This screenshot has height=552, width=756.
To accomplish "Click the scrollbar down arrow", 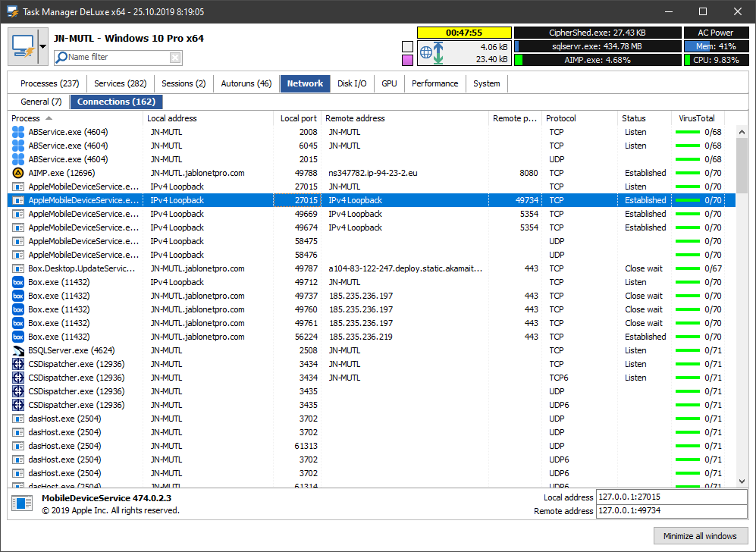I will (x=742, y=481).
